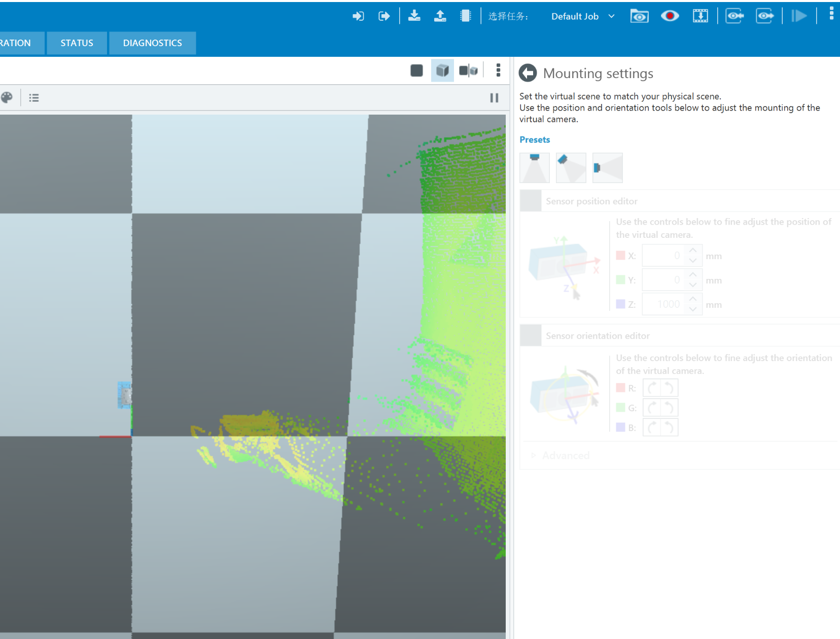840x639 pixels.
Task: Click the download to tray icon
Action: click(414, 16)
